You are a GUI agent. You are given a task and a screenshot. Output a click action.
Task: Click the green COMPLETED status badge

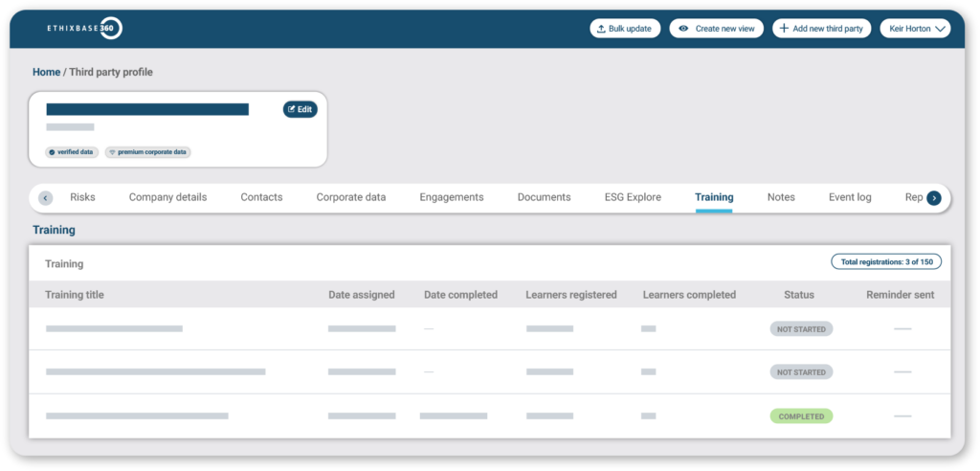(x=801, y=416)
